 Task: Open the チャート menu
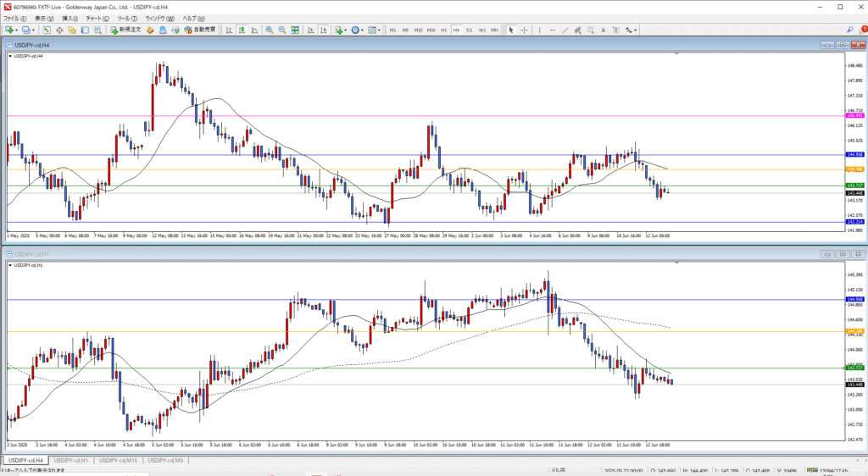[x=97, y=19]
